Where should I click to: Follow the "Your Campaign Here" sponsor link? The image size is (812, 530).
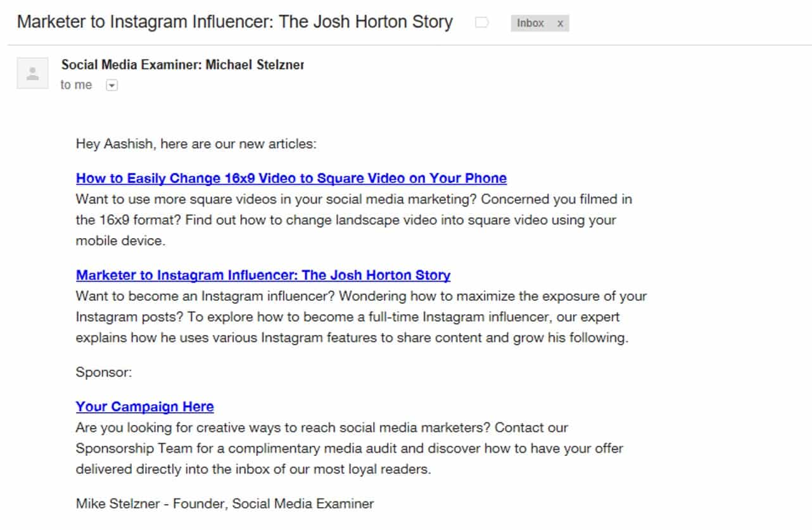pyautogui.click(x=144, y=407)
